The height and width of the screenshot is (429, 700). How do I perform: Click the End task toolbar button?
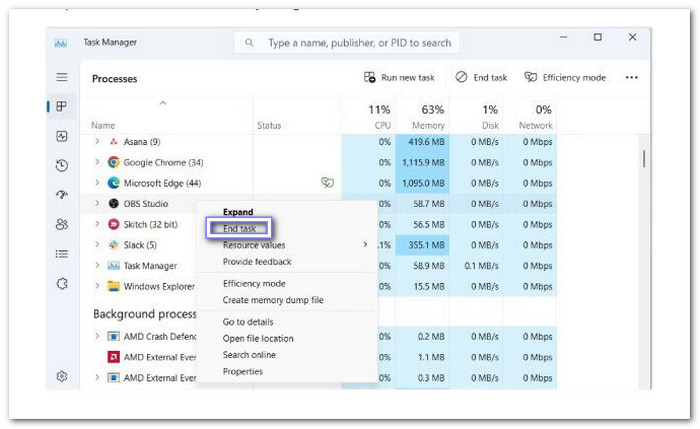tap(481, 78)
